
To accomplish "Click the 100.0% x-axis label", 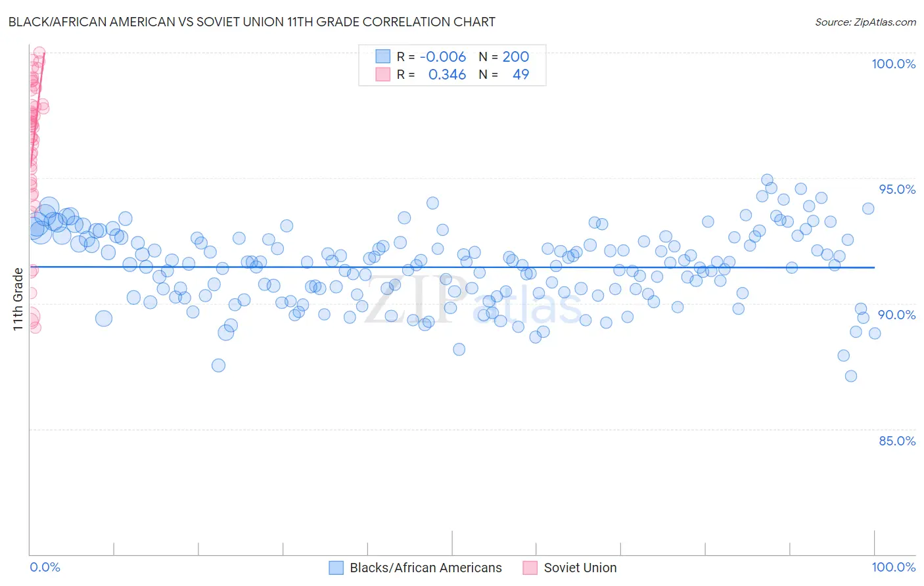I will 894,567.
